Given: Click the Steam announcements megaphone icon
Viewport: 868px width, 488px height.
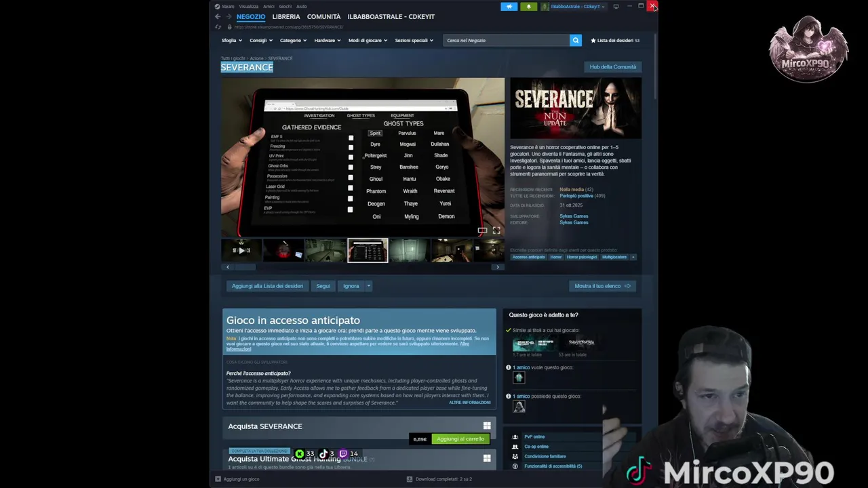Looking at the screenshot, I should (x=509, y=7).
